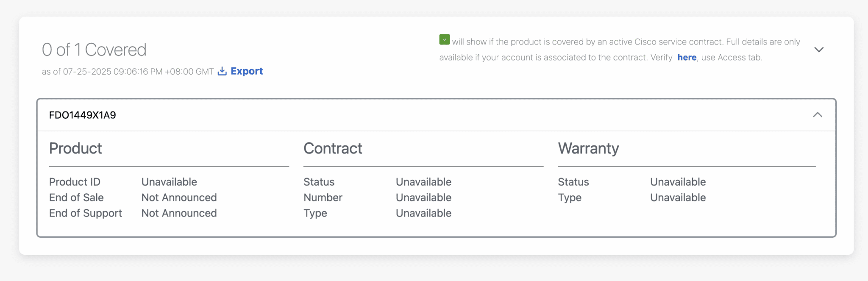Click the Export link text

coord(247,71)
